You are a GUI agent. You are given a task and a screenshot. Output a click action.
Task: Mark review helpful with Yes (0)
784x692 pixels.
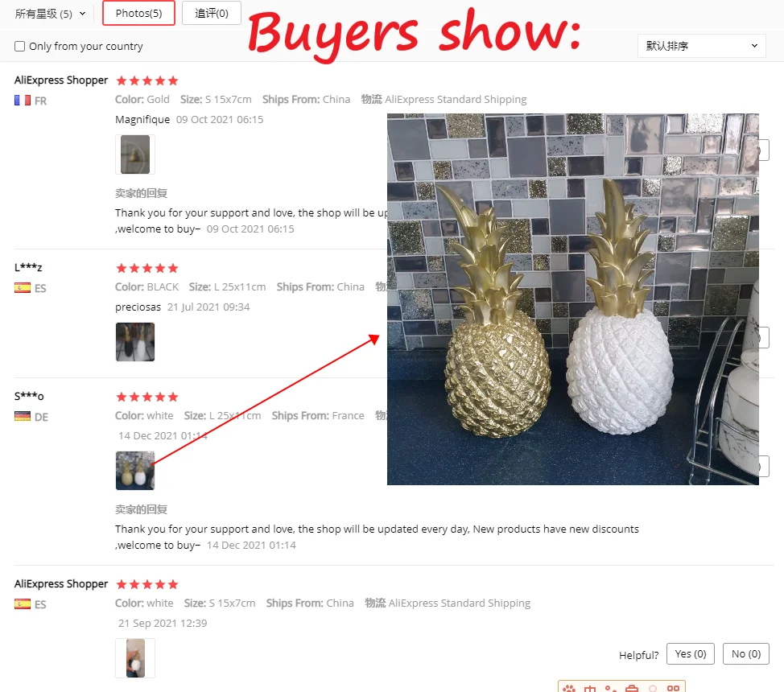(691, 654)
